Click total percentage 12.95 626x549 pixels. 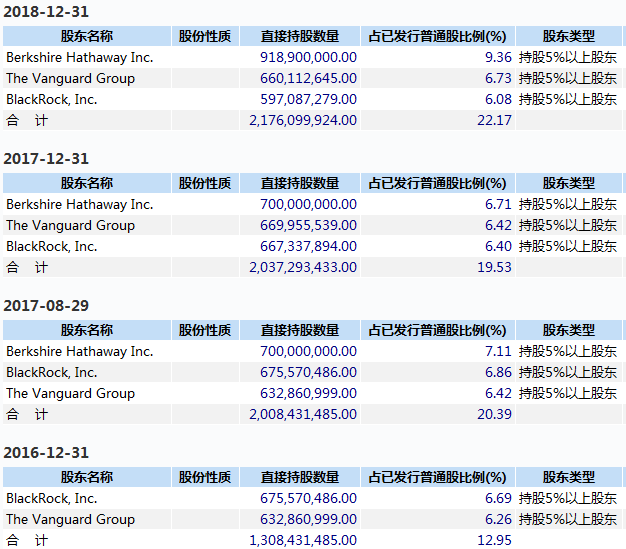(495, 540)
